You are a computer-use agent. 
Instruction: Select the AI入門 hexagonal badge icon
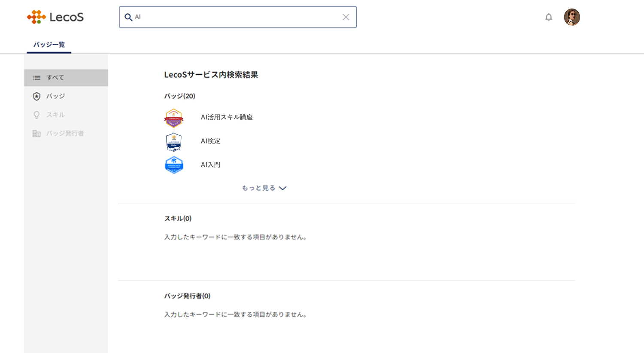(x=173, y=165)
